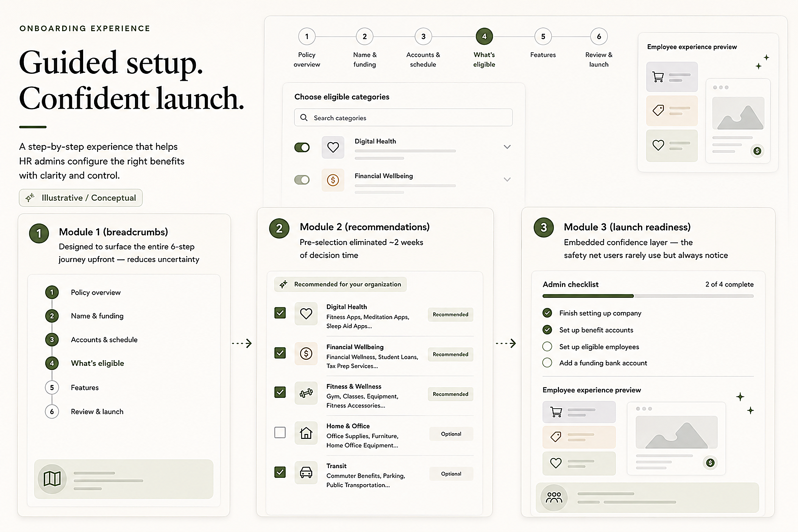Click the tag icon in Module 3 preview
798x532 pixels.
(x=556, y=437)
